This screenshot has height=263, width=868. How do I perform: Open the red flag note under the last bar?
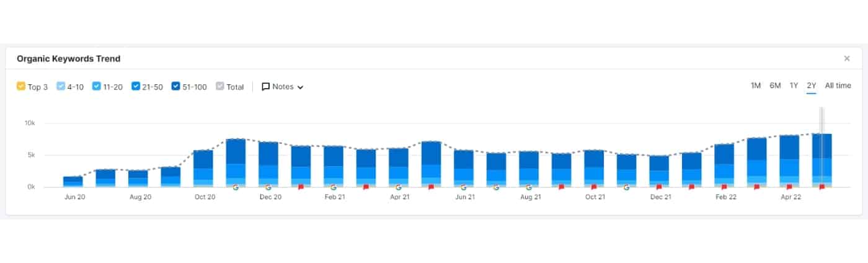pyautogui.click(x=821, y=187)
